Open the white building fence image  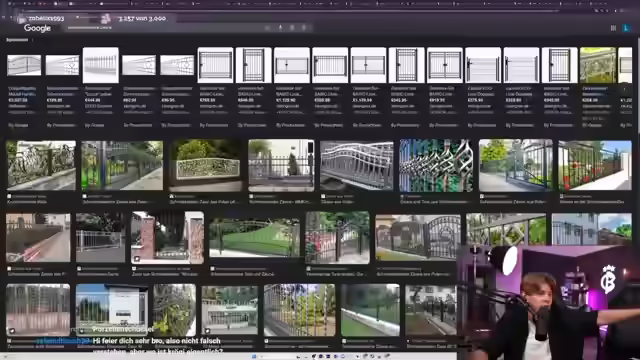pos(111,309)
